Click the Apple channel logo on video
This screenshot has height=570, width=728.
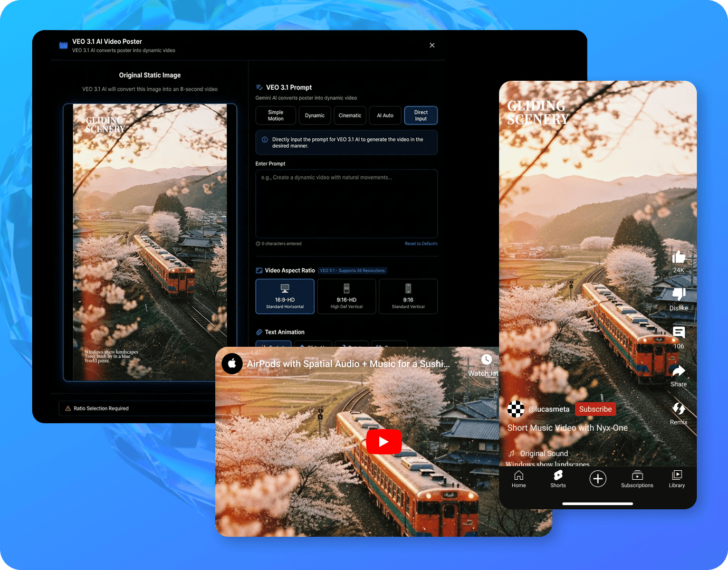point(232,364)
